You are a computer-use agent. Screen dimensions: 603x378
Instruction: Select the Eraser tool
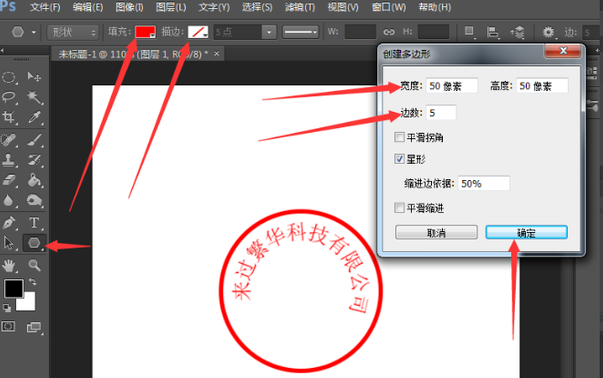point(9,180)
